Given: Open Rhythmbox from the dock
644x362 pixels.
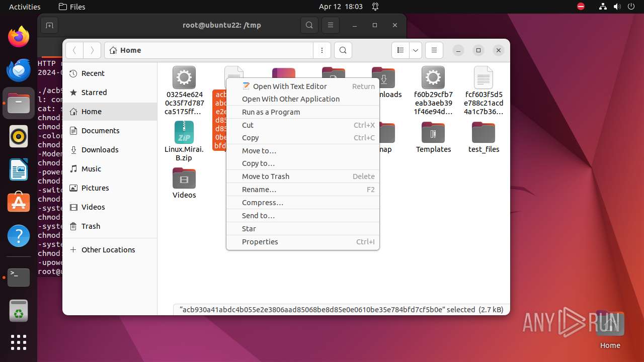Looking at the screenshot, I should [x=19, y=136].
